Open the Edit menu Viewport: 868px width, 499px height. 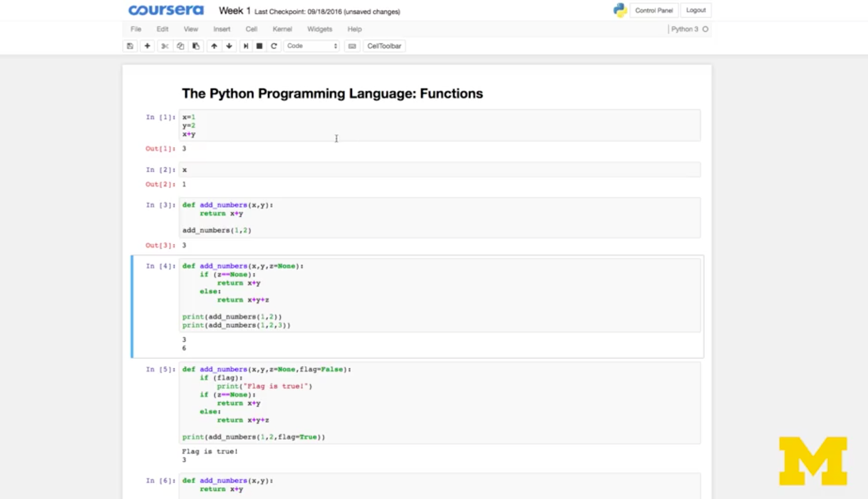pos(162,29)
